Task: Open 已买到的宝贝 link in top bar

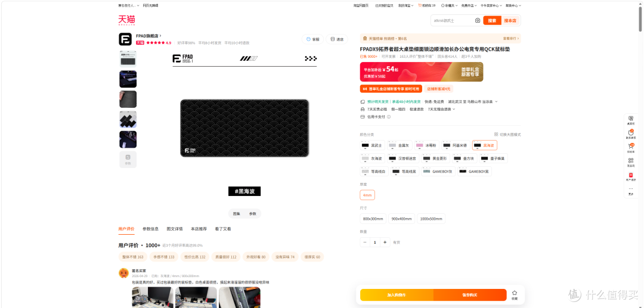Action: coord(384,6)
